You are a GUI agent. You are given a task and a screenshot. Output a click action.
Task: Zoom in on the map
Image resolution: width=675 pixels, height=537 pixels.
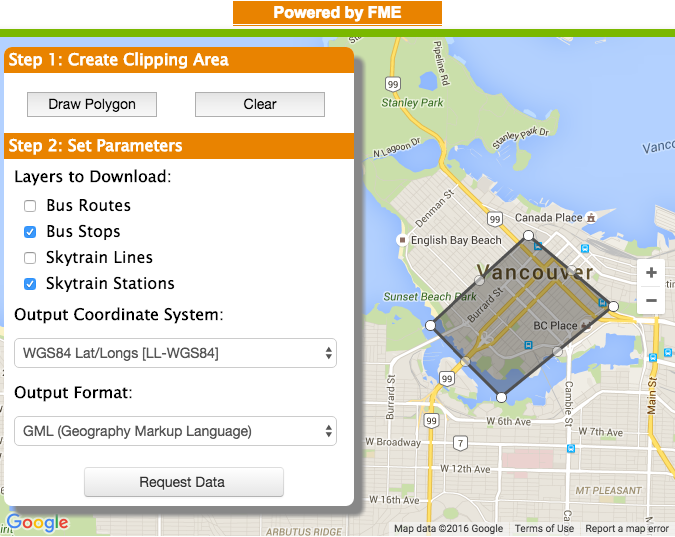point(651,273)
